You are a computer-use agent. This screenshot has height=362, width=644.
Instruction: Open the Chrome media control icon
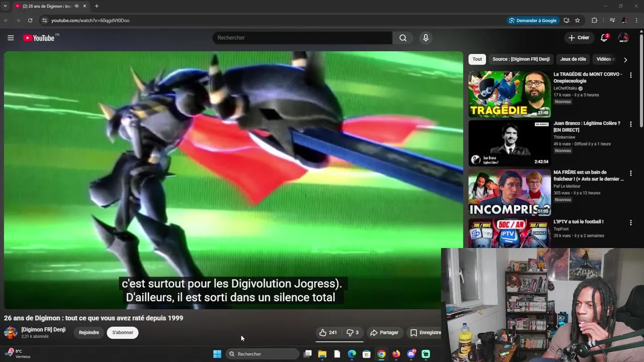click(612, 20)
